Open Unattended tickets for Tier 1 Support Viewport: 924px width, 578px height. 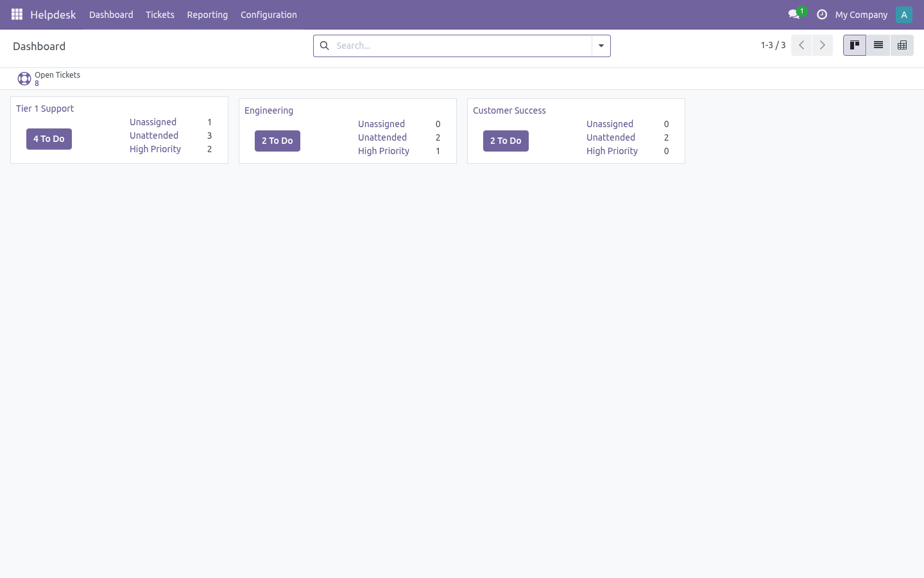[154, 136]
